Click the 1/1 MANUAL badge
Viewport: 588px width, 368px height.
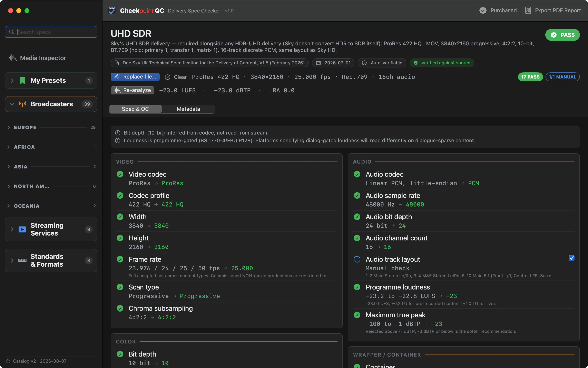click(562, 77)
